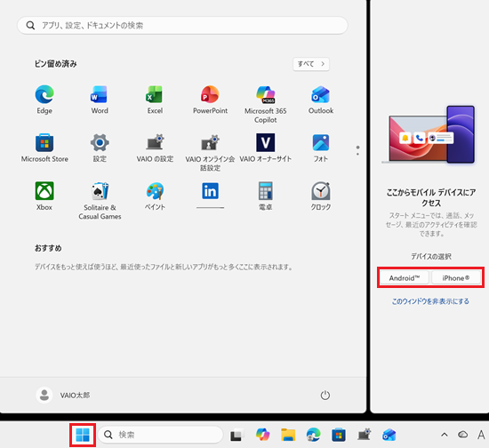
Task: Focus the アプリ、設定、ドキュメントの検索 box
Action: coord(182,25)
